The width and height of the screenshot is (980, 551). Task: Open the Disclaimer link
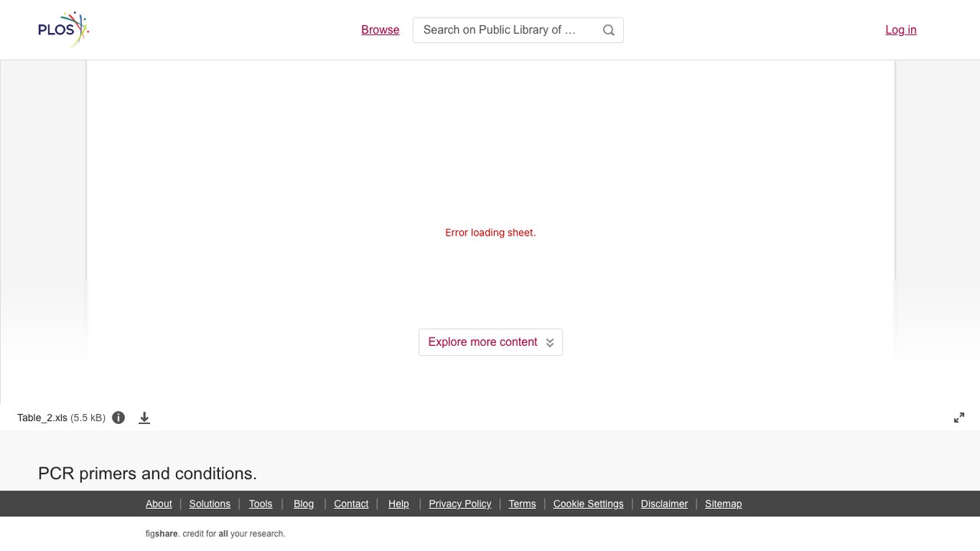coord(665,504)
